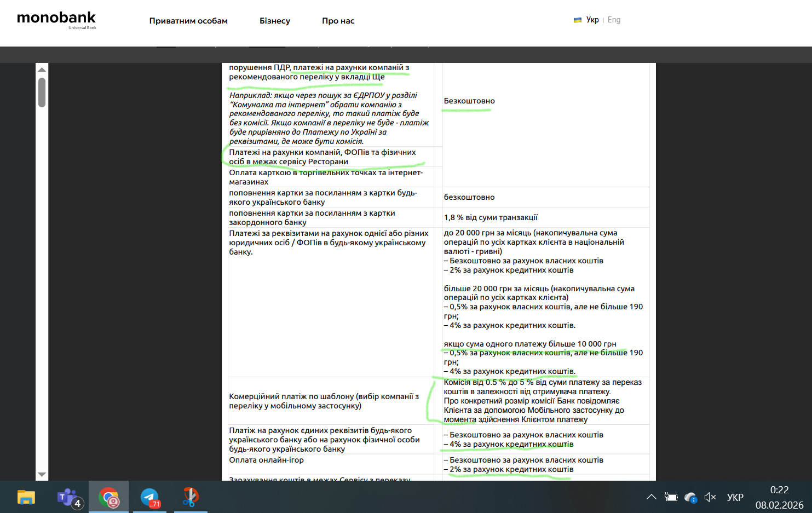Switch site language to Eng
The image size is (812, 513).
click(614, 20)
